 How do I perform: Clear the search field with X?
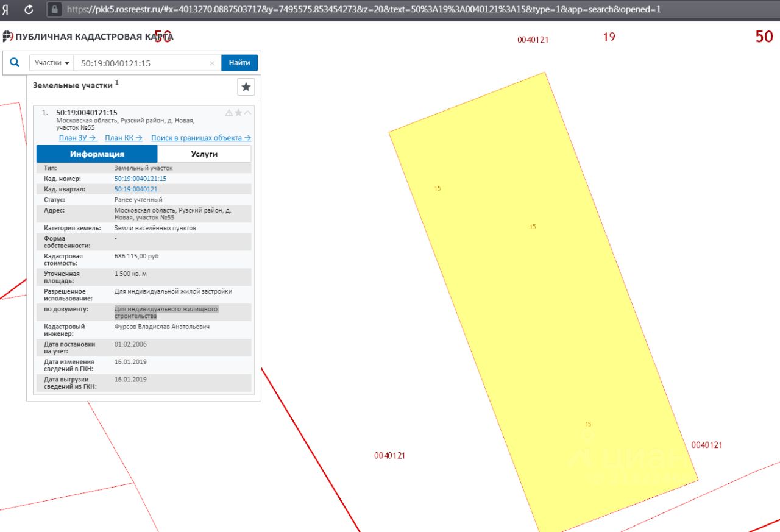(x=212, y=63)
